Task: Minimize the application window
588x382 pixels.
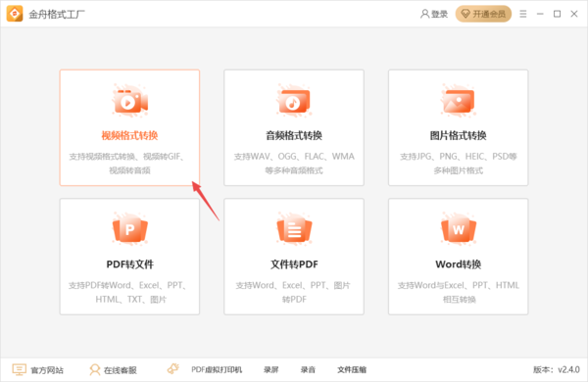Action: (x=540, y=14)
